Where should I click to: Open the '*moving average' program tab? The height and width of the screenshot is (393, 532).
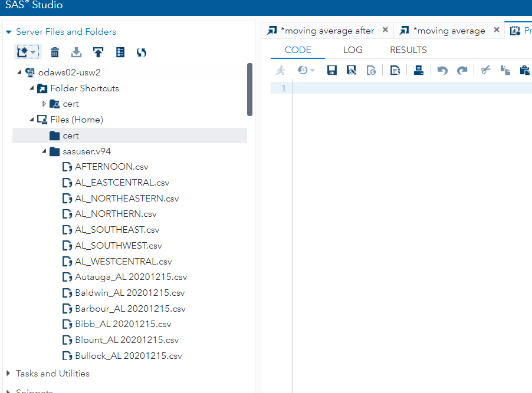(x=449, y=31)
